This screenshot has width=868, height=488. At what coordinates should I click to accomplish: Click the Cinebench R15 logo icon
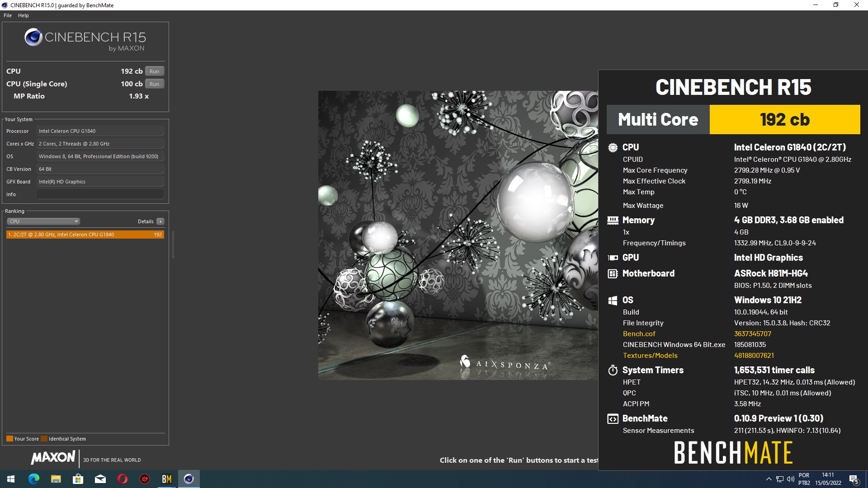(33, 38)
